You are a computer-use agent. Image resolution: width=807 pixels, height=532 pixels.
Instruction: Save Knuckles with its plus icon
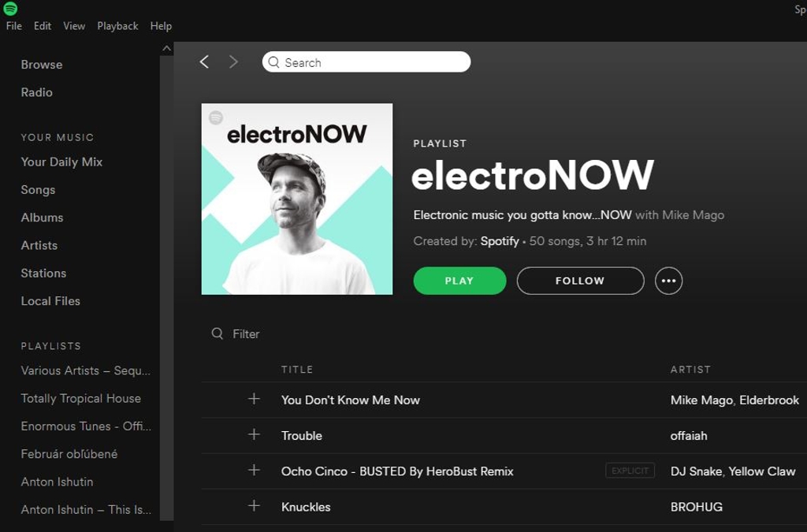click(x=254, y=506)
